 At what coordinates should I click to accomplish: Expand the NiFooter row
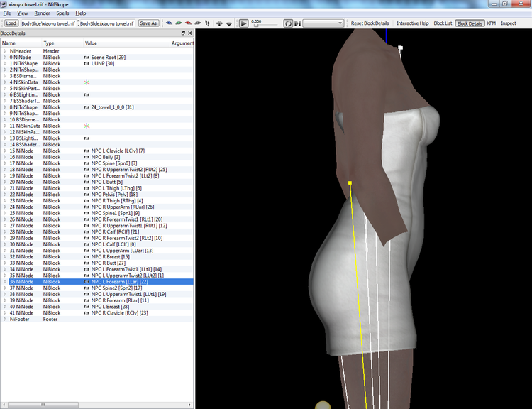point(5,319)
